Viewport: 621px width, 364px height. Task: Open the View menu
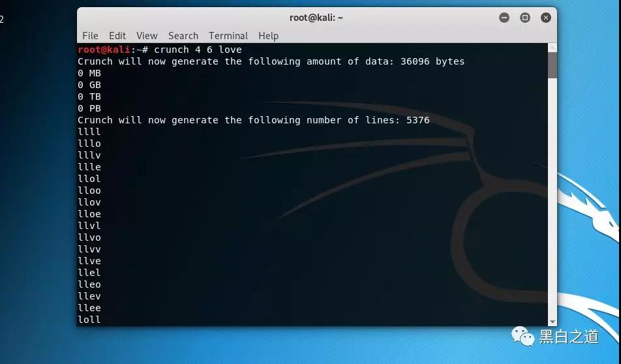[147, 36]
